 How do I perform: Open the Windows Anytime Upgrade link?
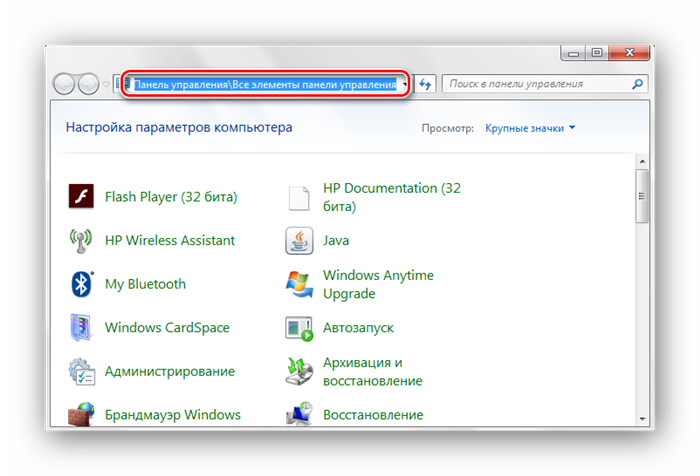tap(378, 284)
